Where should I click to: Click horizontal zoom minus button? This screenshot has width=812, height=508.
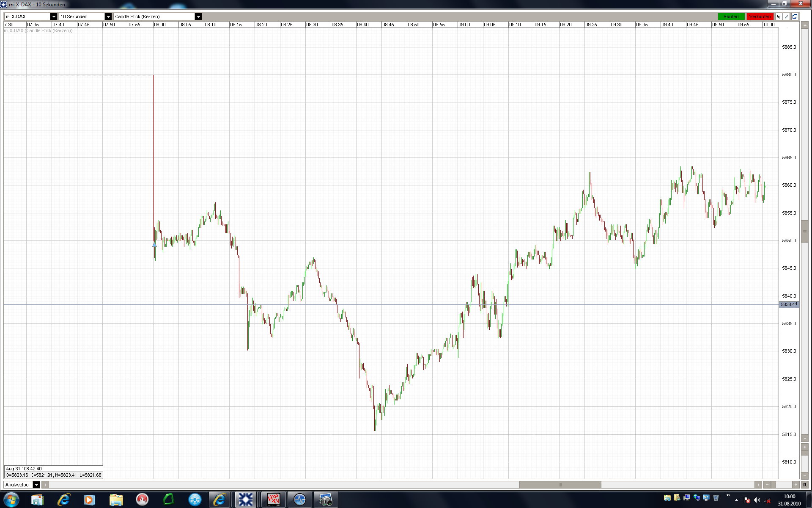click(767, 485)
